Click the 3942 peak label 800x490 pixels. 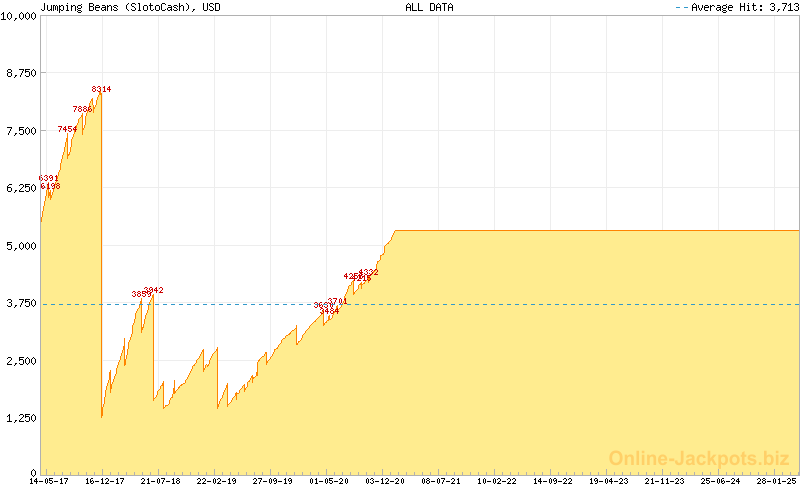tap(154, 290)
